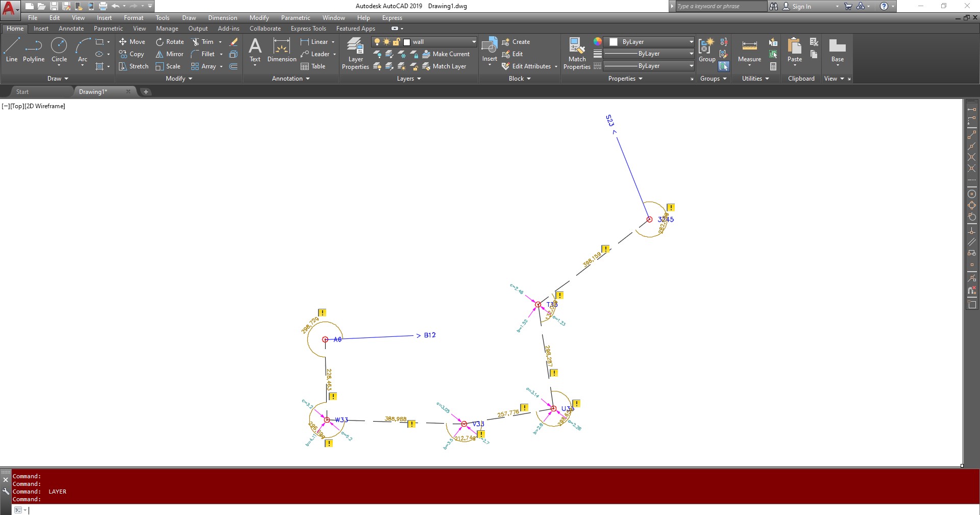
Task: Choose the multiline Text tool
Action: point(255,50)
